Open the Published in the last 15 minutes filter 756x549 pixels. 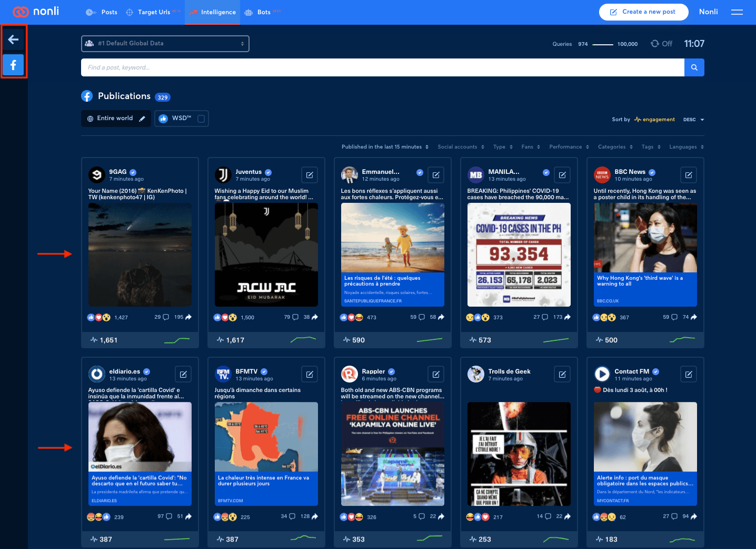pyautogui.click(x=385, y=147)
